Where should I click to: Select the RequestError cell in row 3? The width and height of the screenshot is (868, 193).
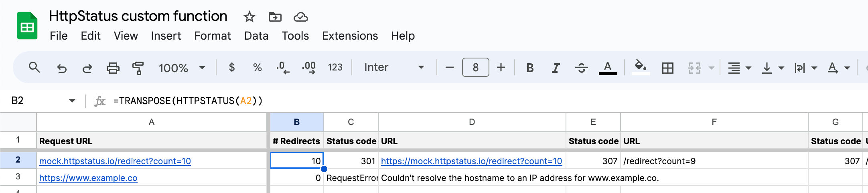click(x=351, y=178)
